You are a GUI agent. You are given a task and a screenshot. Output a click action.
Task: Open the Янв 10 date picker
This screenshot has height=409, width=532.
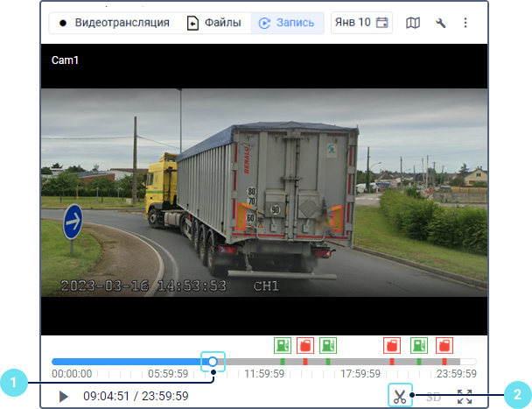tap(361, 23)
